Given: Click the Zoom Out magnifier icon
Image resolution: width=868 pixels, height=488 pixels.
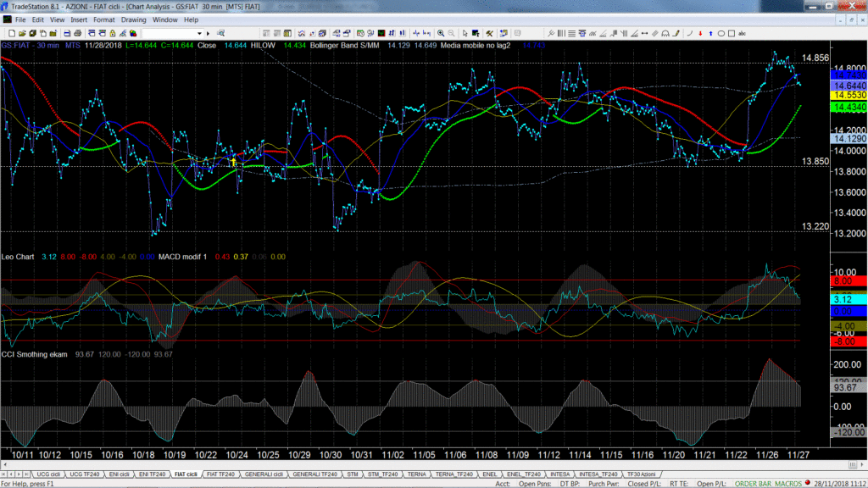Looking at the screenshot, I should (451, 33).
